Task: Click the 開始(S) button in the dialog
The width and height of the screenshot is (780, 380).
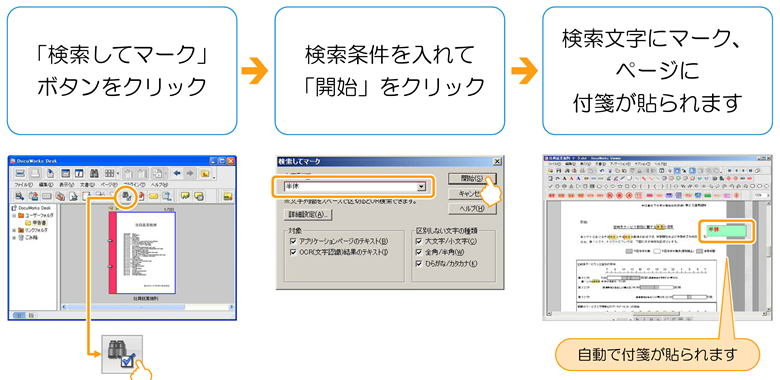Action: 472,179
